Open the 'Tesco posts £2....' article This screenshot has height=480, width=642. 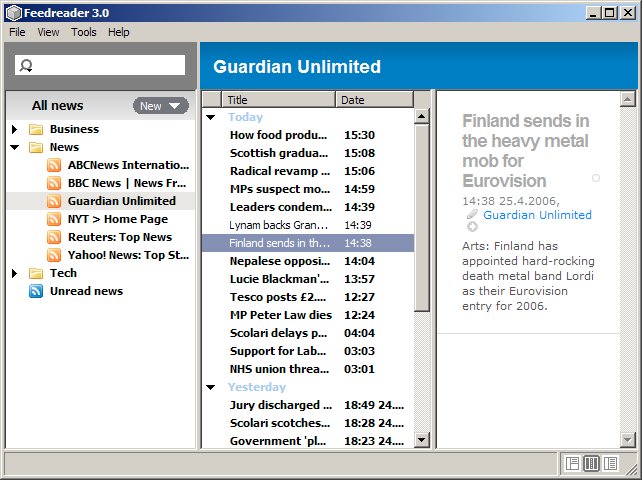(x=308, y=297)
